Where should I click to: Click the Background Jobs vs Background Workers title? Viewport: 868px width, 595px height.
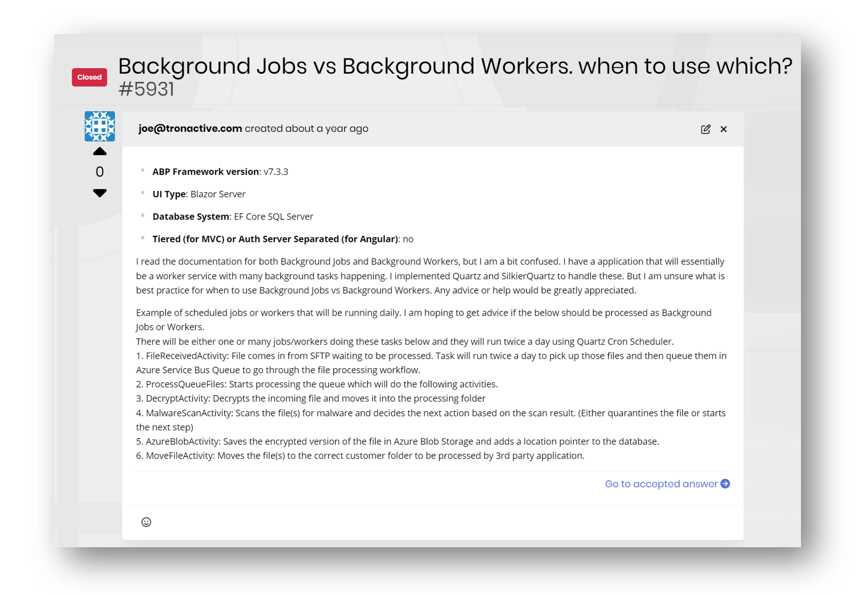coord(455,66)
